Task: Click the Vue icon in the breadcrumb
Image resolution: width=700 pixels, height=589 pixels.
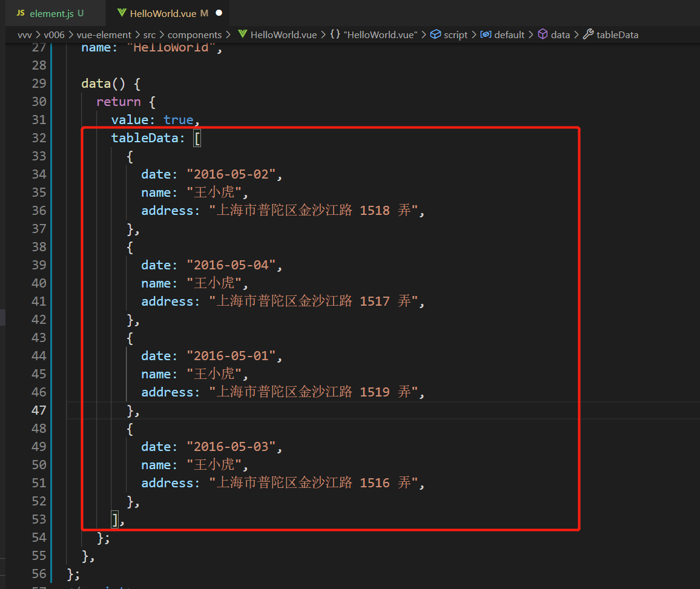Action: [x=242, y=34]
